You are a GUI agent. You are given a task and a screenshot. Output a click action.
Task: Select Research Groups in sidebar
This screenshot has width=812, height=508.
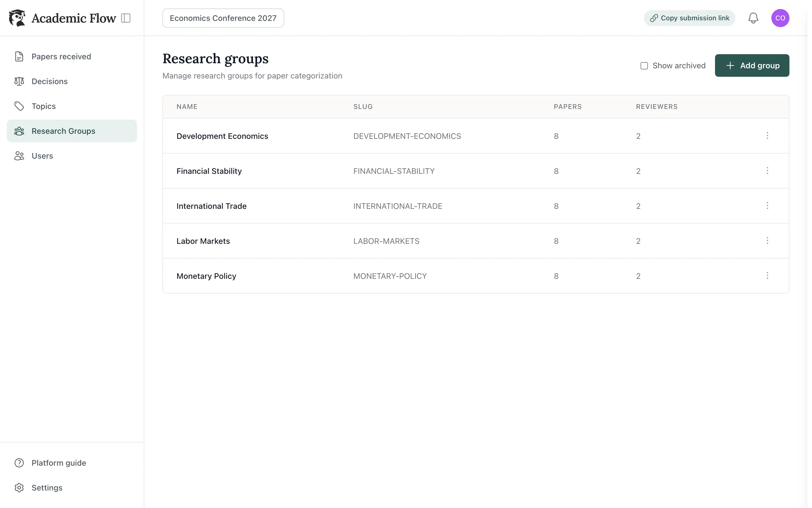point(72,131)
